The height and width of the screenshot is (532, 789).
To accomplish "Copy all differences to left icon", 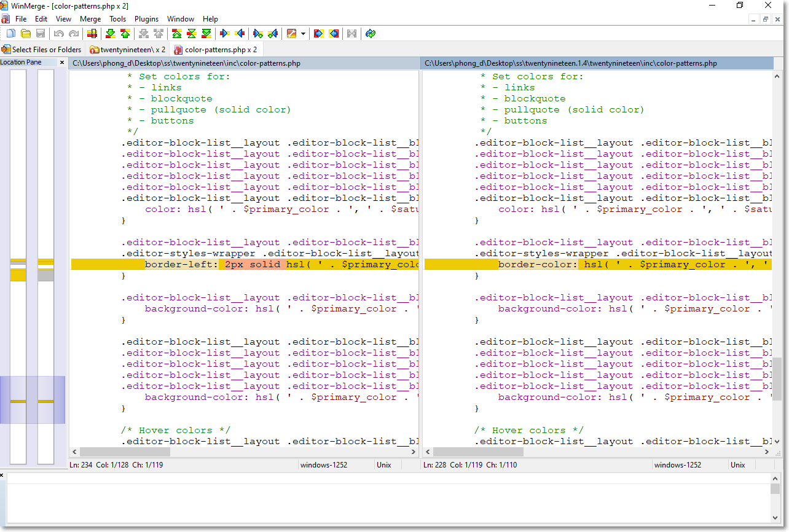I will coord(334,33).
